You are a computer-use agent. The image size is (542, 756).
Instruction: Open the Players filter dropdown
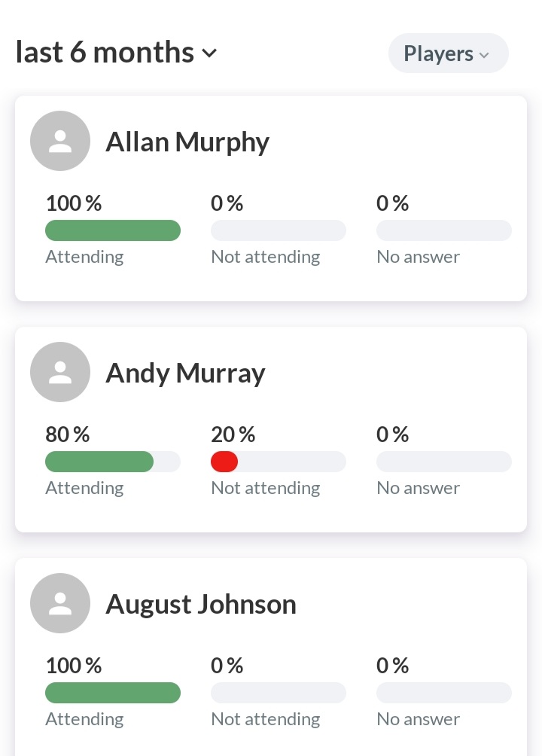[x=448, y=53]
